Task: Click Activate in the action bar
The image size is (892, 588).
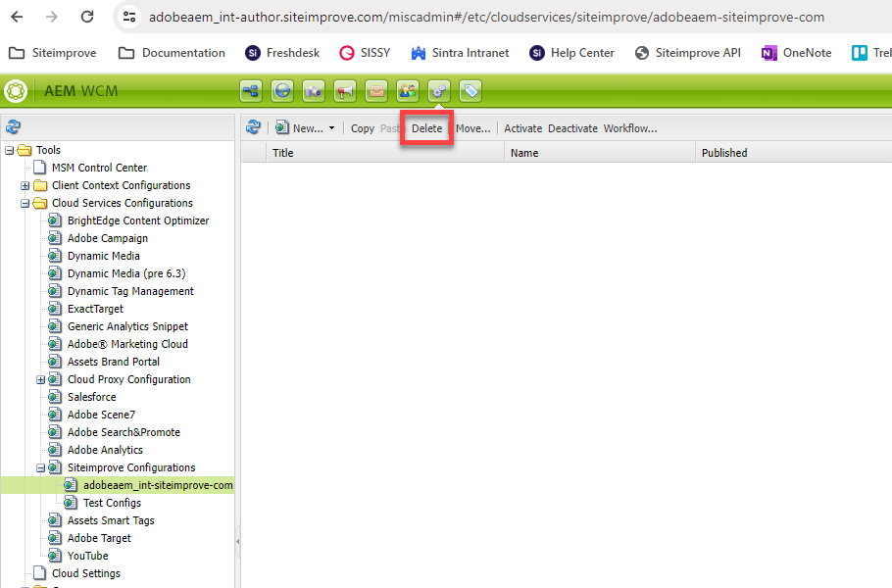Action: (x=522, y=128)
